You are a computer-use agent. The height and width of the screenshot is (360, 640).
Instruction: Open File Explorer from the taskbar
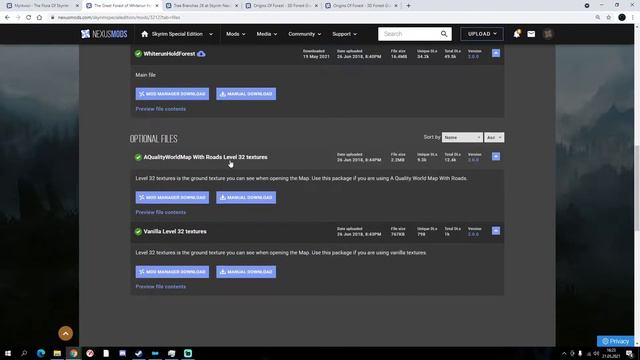pos(57,353)
